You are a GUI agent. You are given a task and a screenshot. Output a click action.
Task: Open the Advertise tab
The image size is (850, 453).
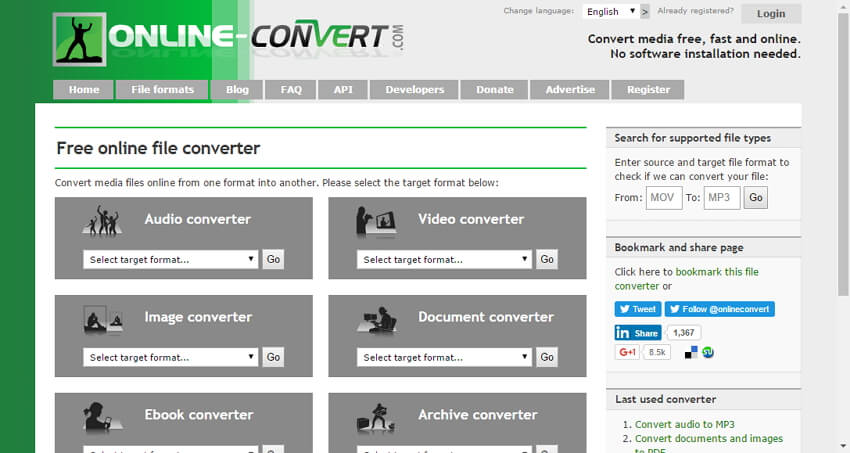point(570,90)
